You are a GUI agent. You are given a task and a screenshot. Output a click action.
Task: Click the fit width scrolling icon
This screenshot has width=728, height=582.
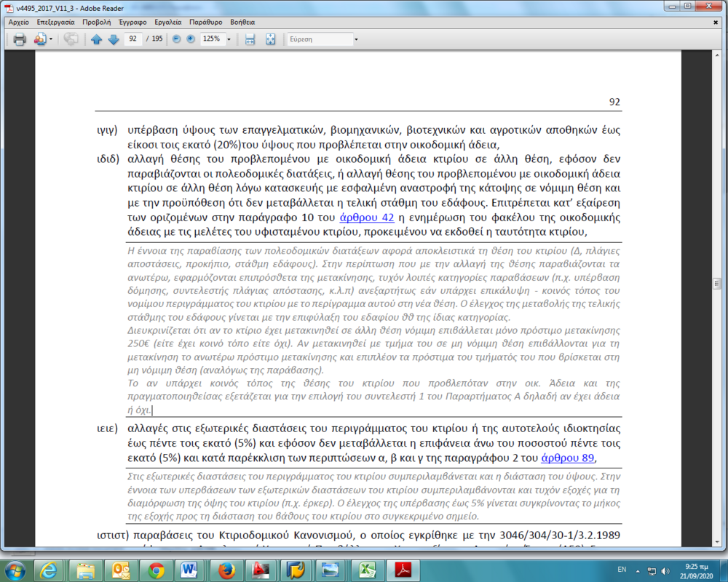[x=250, y=39]
